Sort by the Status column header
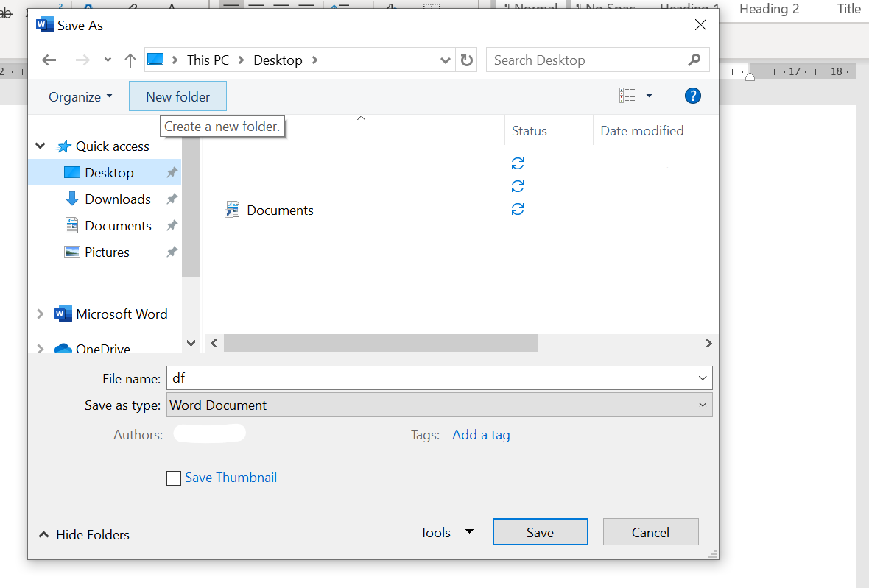The width and height of the screenshot is (869, 588). (530, 131)
